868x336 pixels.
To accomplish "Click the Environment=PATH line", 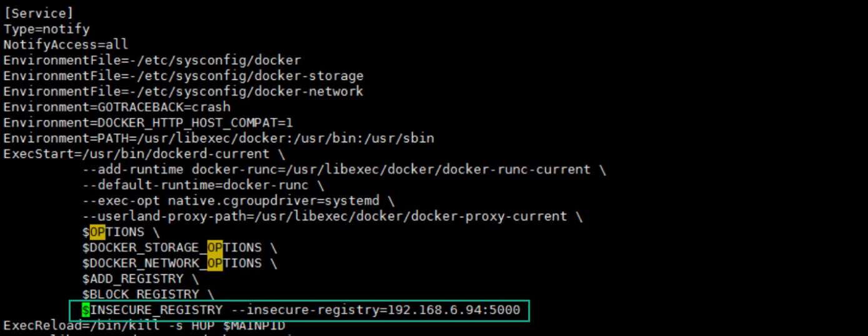I will (x=219, y=139).
